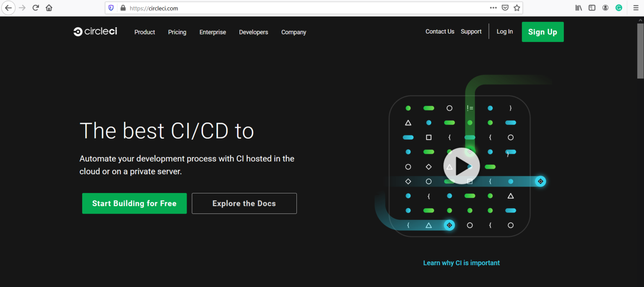Play the video in the illustration
This screenshot has width=644, height=287.
[x=462, y=166]
